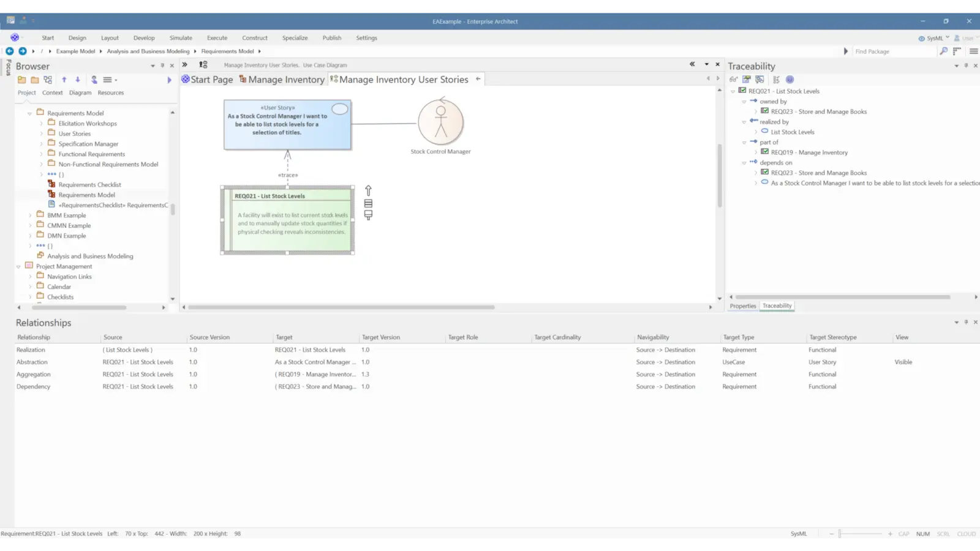Click the search magnifier beside Find Package
Viewport: 980px width, 551px height.
click(x=943, y=51)
